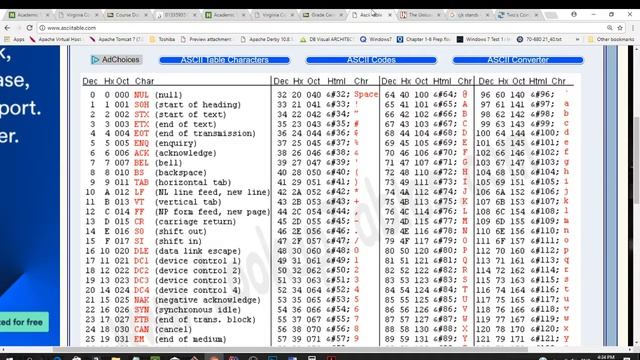Open the DB Visual ARCHITECT bookmark

[x=326, y=39]
